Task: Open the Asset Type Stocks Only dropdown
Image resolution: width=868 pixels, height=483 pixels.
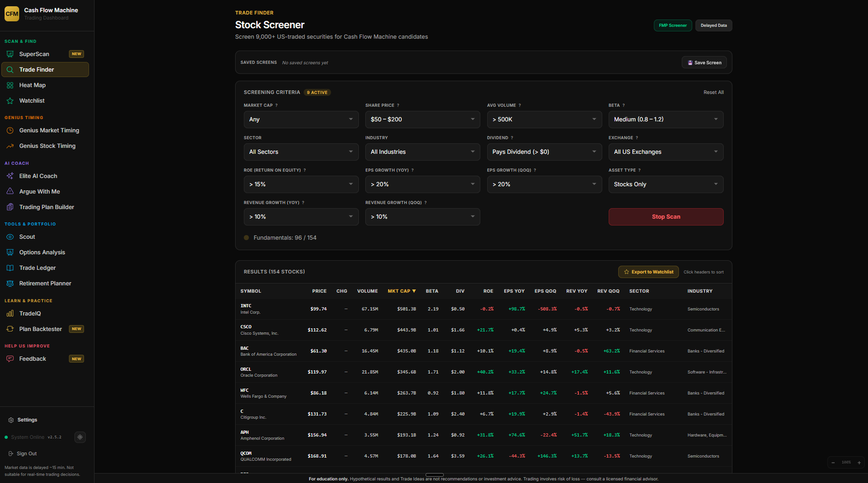Action: coord(666,185)
